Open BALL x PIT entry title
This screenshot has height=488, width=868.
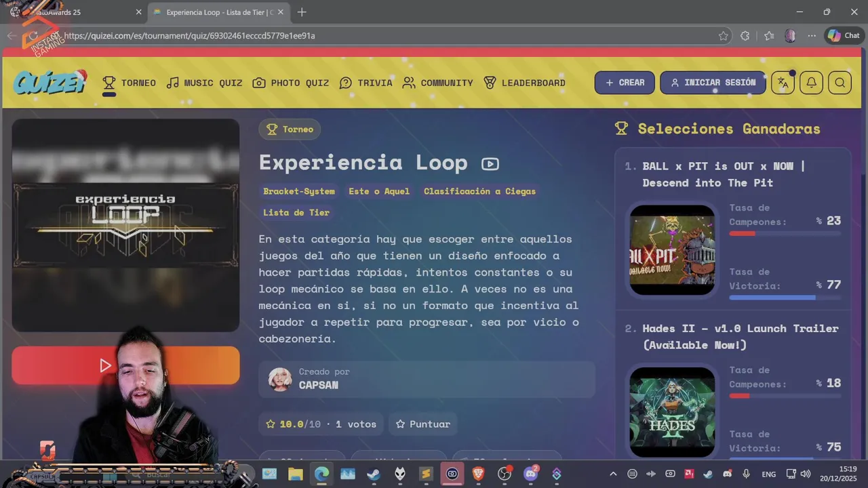click(724, 174)
